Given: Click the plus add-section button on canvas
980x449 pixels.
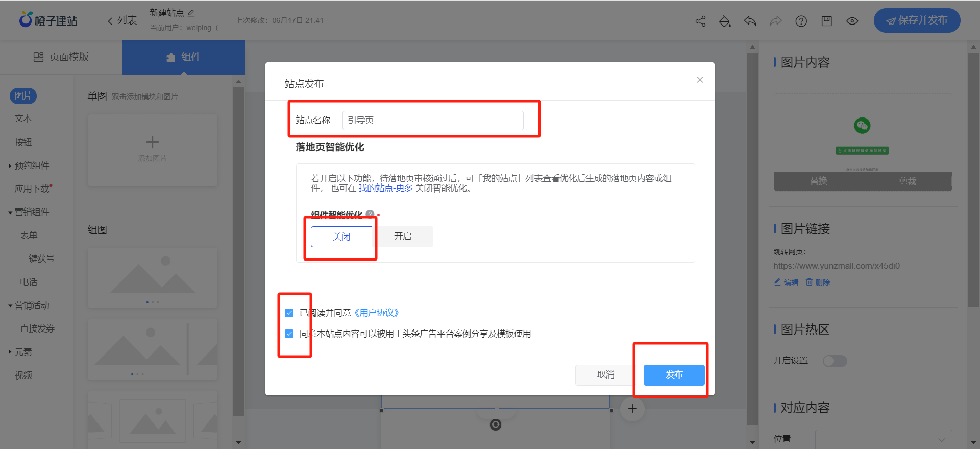Looking at the screenshot, I should pos(632,409).
